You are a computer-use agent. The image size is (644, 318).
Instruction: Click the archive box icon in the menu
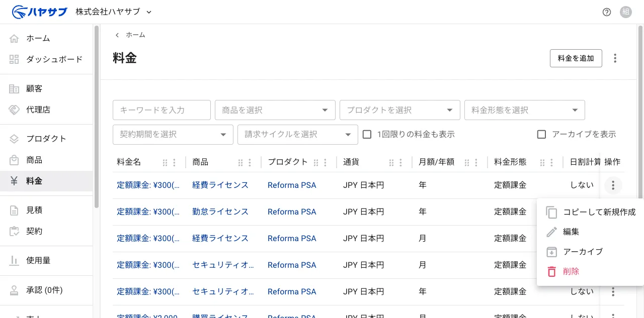pyautogui.click(x=552, y=252)
